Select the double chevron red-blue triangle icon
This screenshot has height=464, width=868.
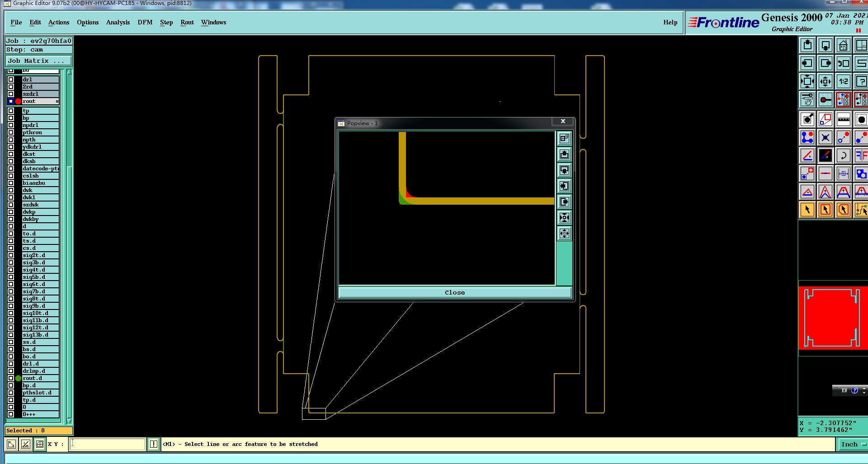click(x=826, y=192)
